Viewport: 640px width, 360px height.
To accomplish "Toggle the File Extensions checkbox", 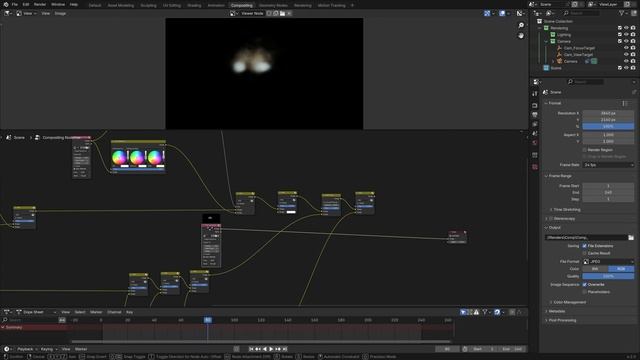I will click(584, 246).
